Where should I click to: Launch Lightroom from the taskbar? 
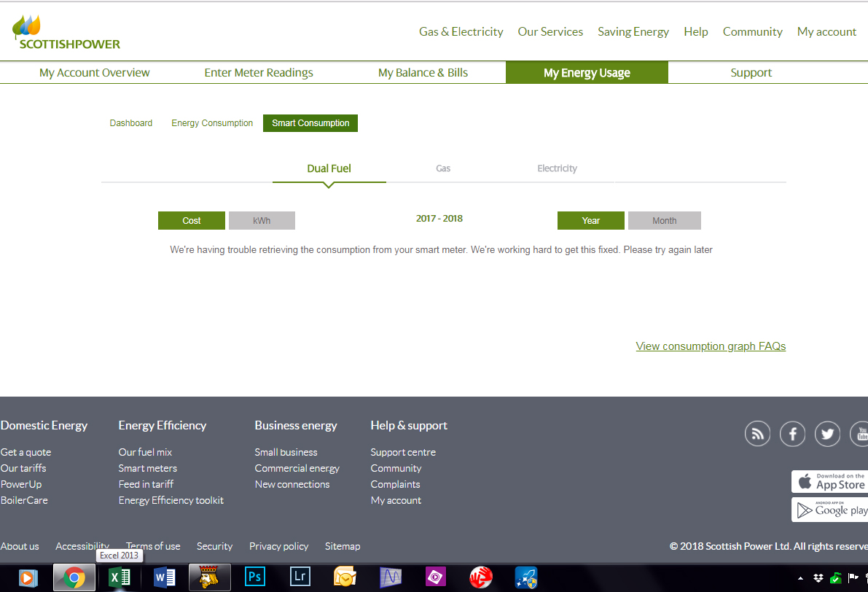tap(300, 577)
